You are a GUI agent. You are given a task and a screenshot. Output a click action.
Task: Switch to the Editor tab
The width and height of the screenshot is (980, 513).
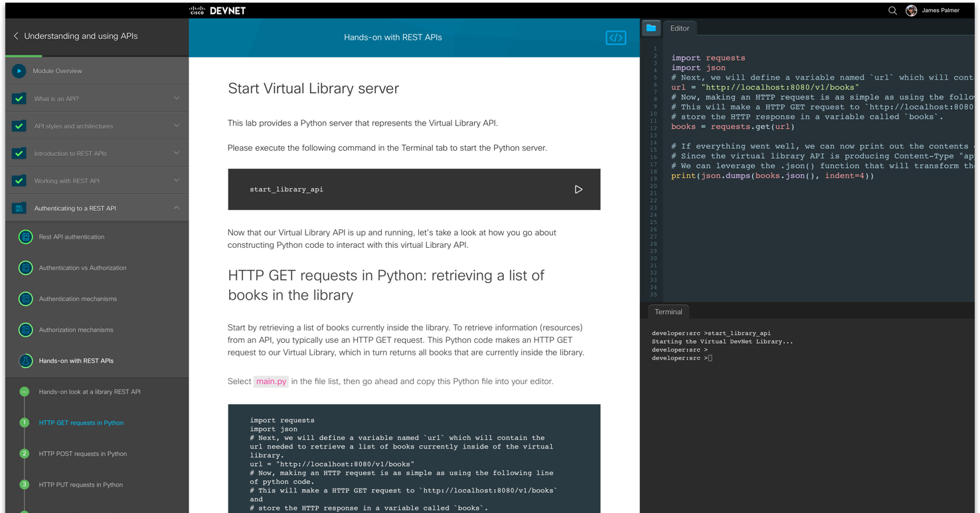[x=680, y=28]
